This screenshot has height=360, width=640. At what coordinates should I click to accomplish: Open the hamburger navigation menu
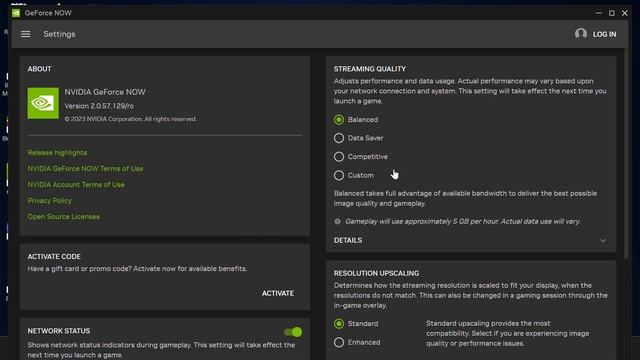(x=26, y=34)
